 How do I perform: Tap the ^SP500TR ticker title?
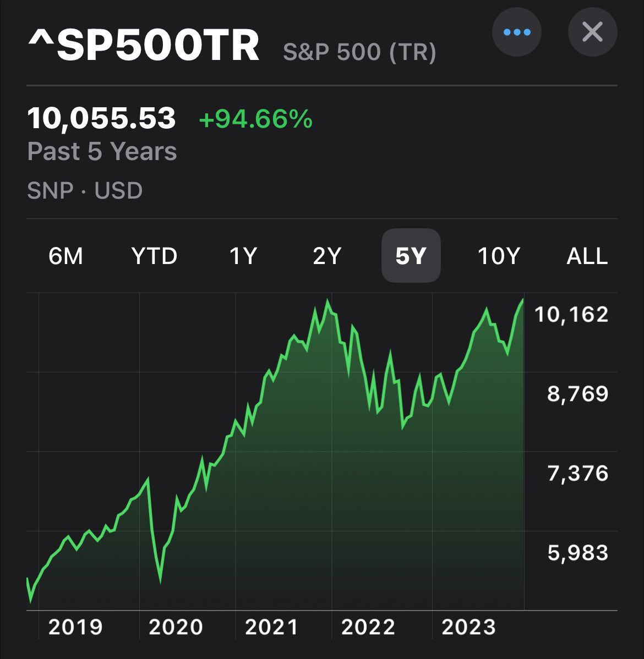tap(144, 46)
